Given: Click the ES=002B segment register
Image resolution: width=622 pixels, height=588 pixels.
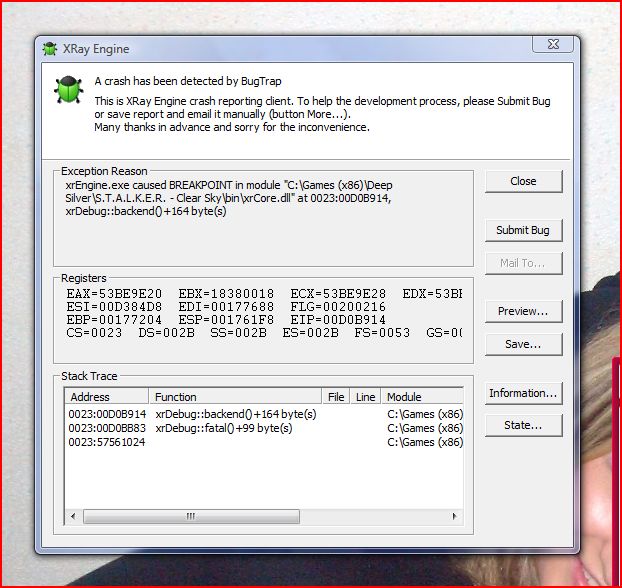Looking at the screenshot, I should point(310,333).
